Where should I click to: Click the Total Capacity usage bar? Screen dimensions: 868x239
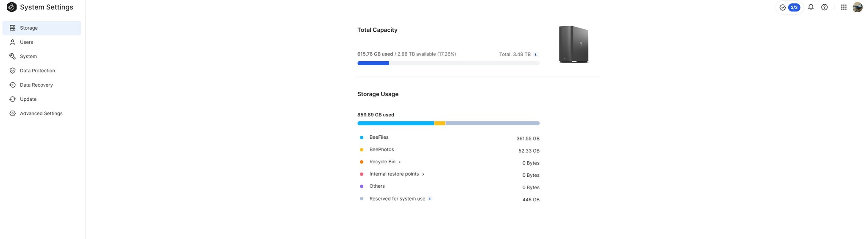pyautogui.click(x=448, y=63)
